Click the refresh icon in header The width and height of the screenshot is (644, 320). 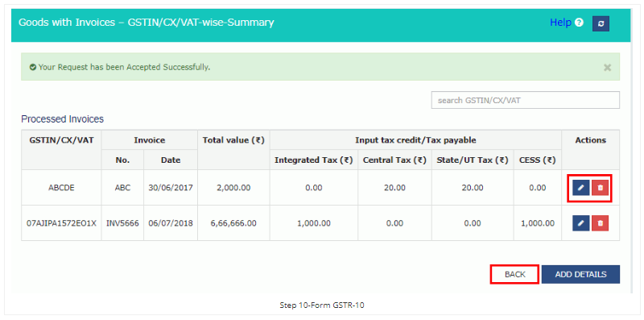pyautogui.click(x=601, y=24)
